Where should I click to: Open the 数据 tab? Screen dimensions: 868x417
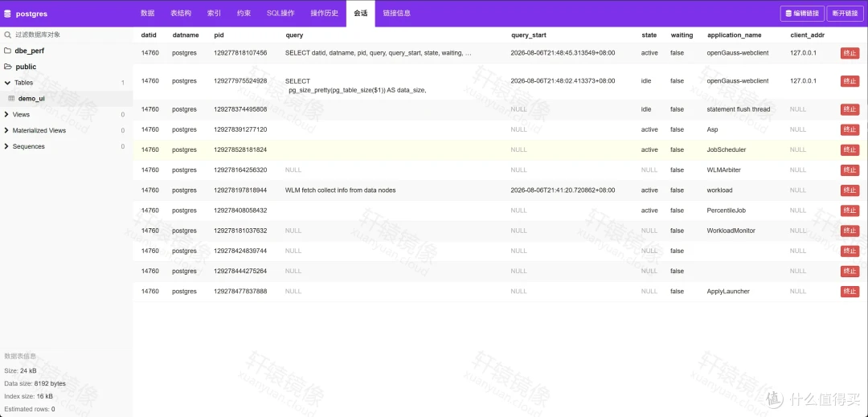(x=148, y=14)
